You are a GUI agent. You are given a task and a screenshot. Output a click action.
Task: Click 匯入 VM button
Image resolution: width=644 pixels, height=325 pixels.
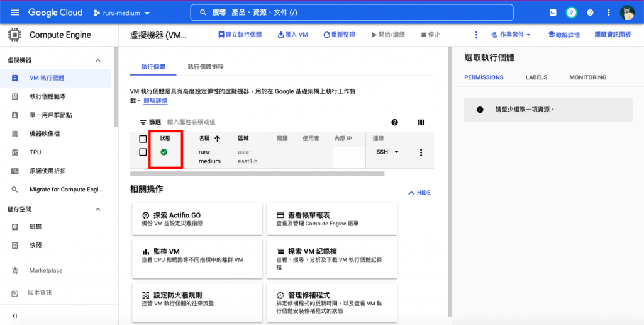pos(293,35)
